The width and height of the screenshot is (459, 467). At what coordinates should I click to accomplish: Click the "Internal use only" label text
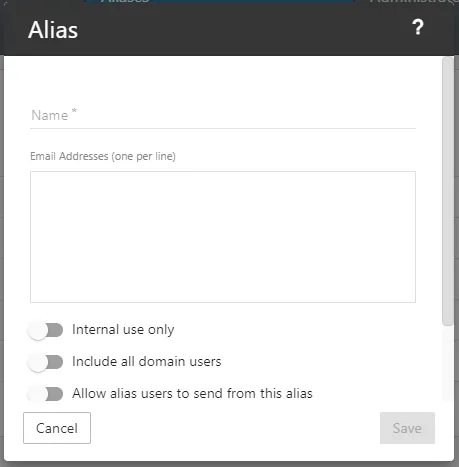123,330
